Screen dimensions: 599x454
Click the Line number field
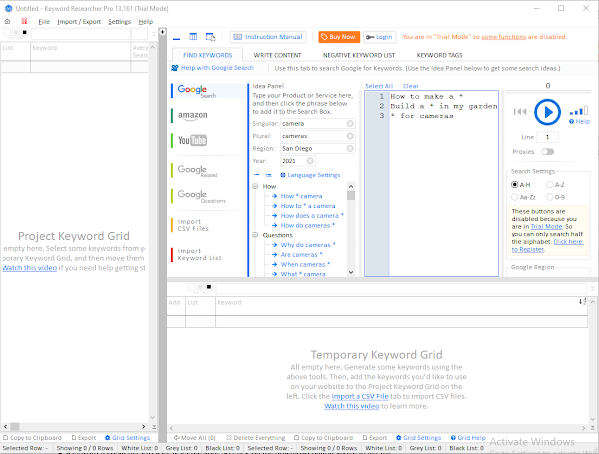coord(547,137)
